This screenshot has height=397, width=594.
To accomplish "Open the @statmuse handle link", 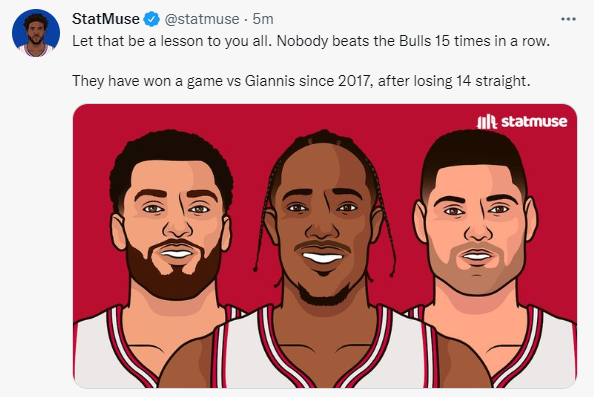I will (202, 19).
